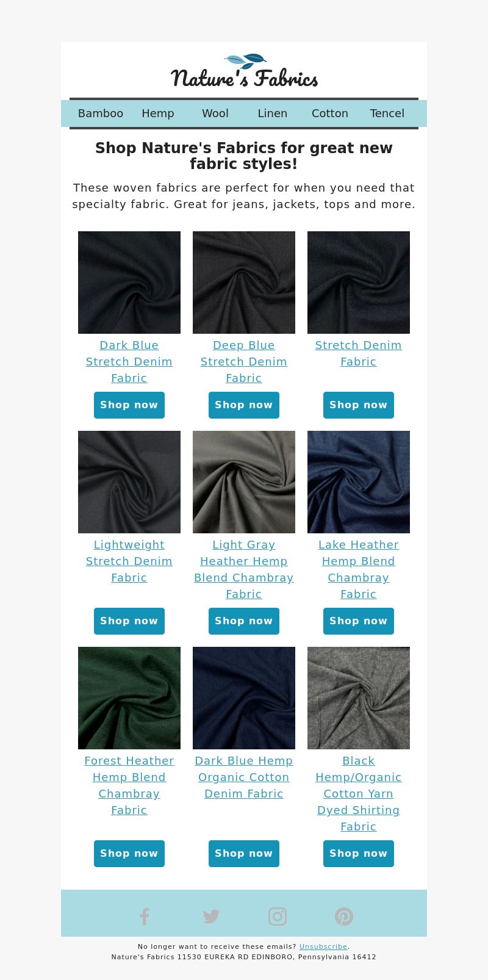Image resolution: width=488 pixels, height=980 pixels.
Task: Click Shop now under Black Hemp/Organic Shirting
Action: coord(359,854)
